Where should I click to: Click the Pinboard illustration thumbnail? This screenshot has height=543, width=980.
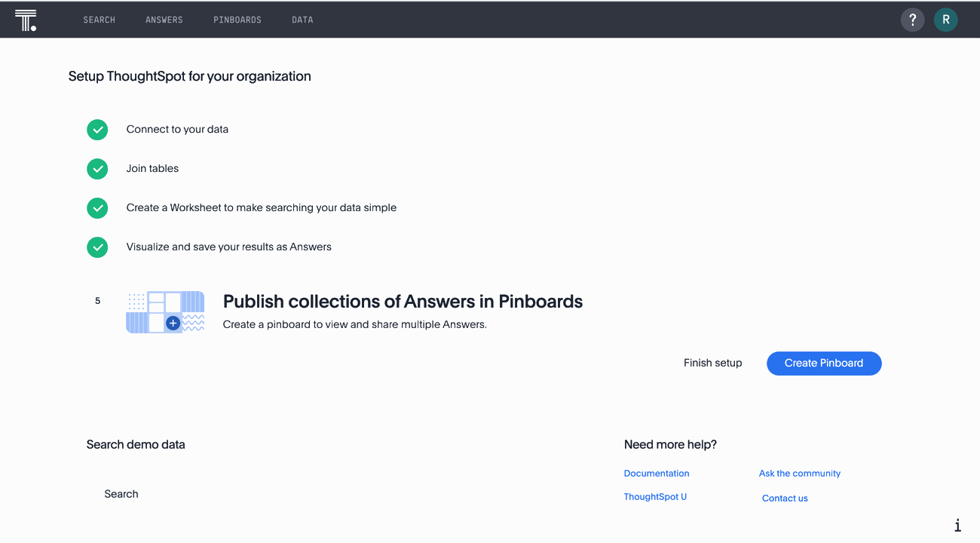[165, 312]
